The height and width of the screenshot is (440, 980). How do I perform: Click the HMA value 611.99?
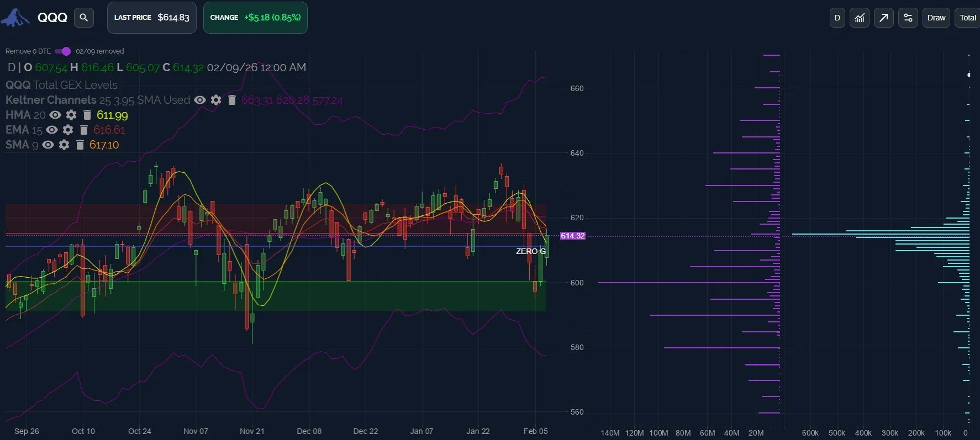point(112,115)
